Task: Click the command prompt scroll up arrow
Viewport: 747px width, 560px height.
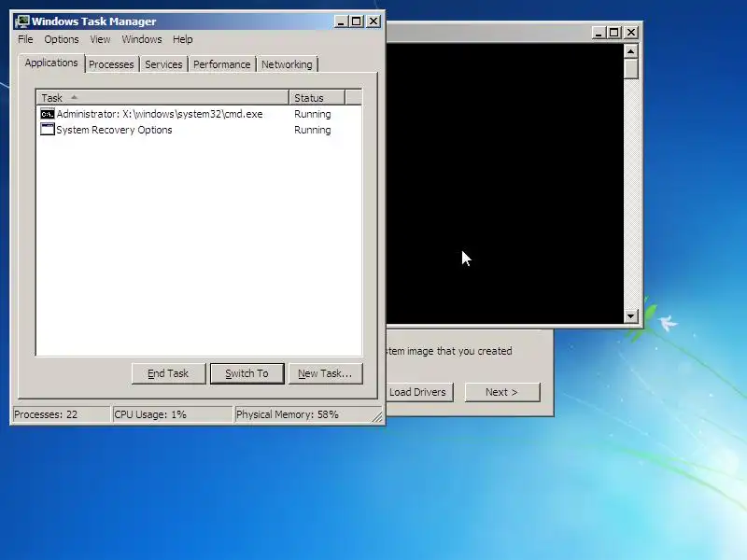Action: pyautogui.click(x=631, y=51)
